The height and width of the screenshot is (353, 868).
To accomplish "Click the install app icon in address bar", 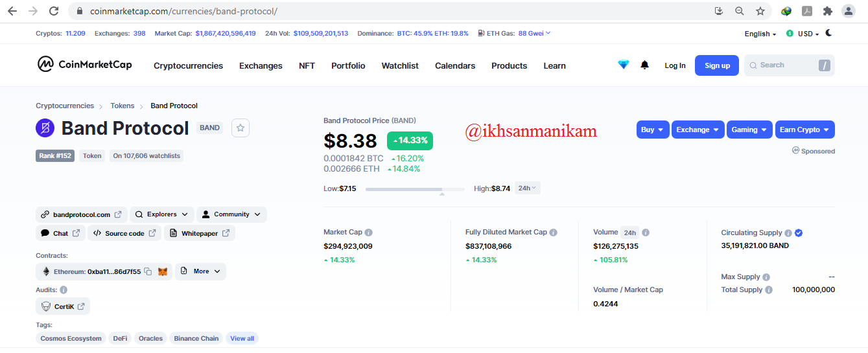I will click(x=718, y=11).
